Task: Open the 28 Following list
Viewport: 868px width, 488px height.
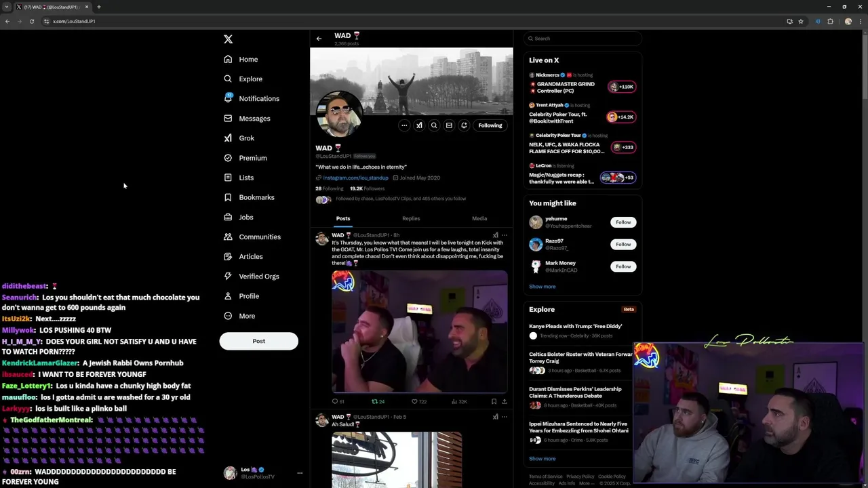Action: click(330, 188)
